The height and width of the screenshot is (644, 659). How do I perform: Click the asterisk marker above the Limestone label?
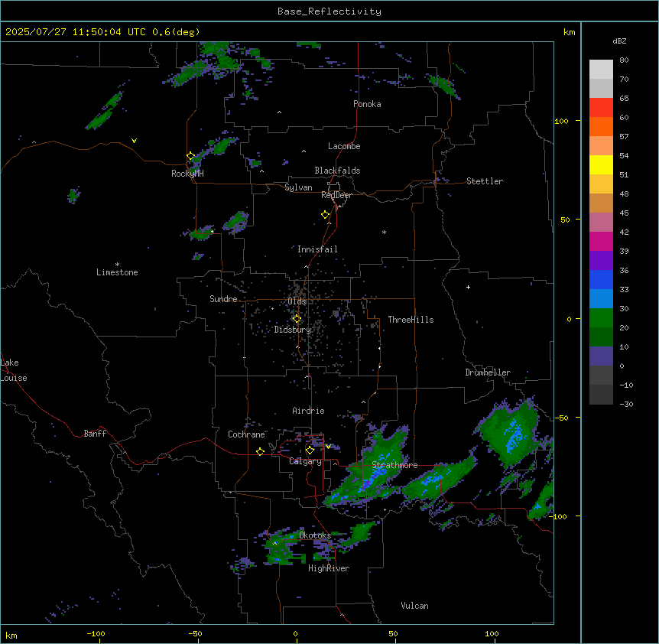[117, 265]
